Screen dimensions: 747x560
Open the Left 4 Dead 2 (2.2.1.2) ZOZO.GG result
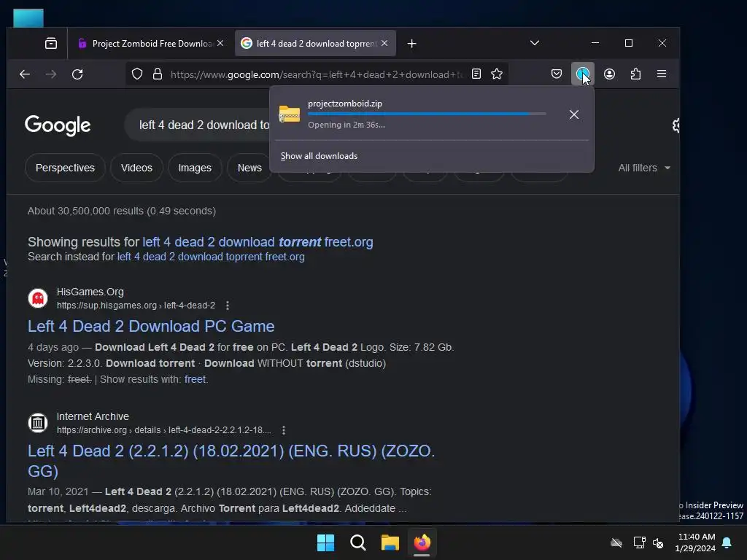click(x=231, y=461)
